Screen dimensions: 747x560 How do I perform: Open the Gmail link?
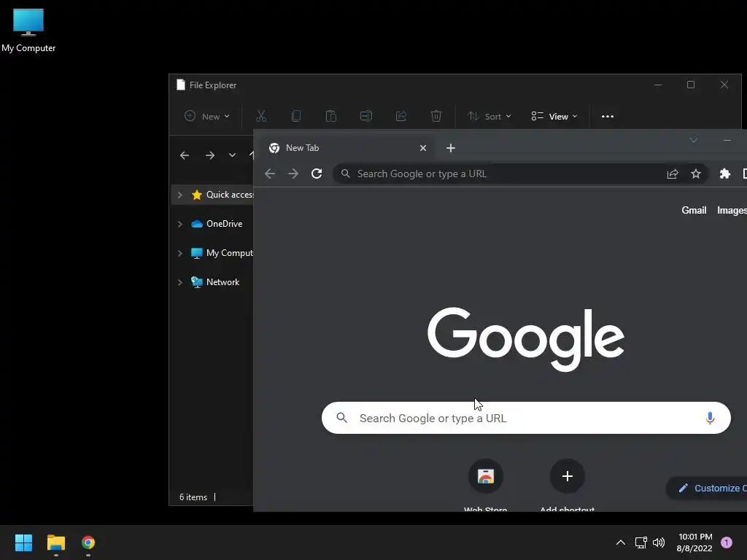point(694,211)
